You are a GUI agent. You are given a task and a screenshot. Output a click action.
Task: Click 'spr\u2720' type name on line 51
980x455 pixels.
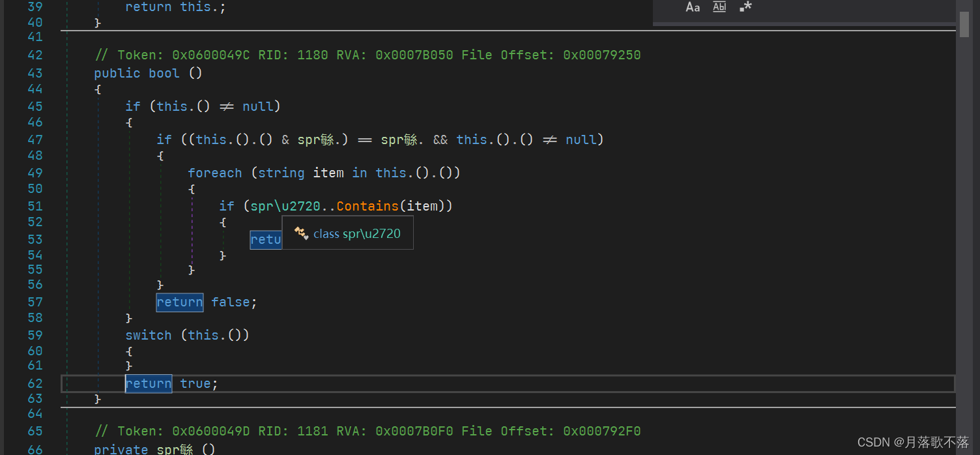[285, 206]
